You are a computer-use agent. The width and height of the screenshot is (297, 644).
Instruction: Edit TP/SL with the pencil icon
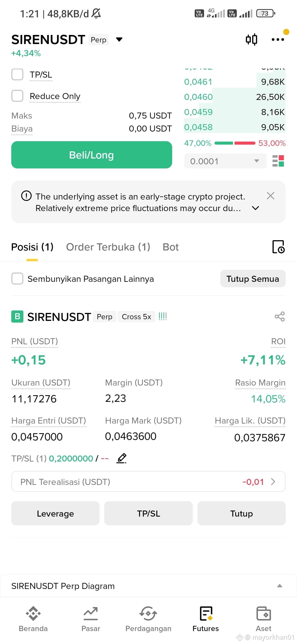(122, 458)
